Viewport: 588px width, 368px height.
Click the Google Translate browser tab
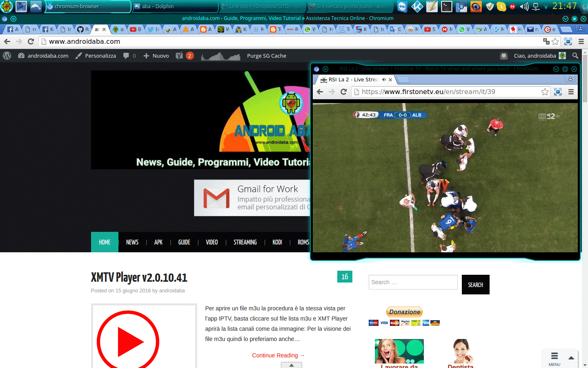tap(396, 29)
